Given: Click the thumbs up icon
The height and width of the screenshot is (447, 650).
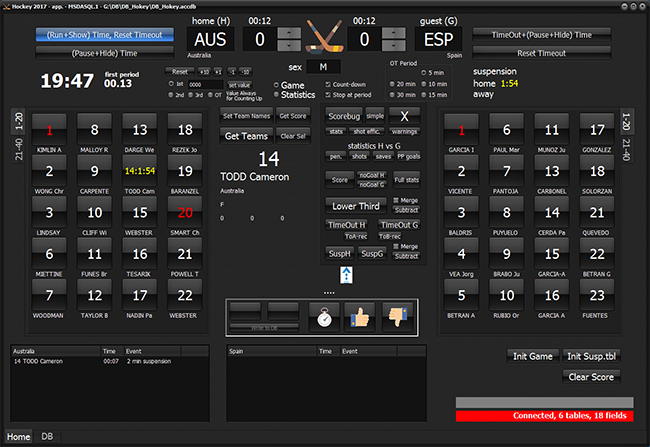Looking at the screenshot, I should pyautogui.click(x=359, y=317).
